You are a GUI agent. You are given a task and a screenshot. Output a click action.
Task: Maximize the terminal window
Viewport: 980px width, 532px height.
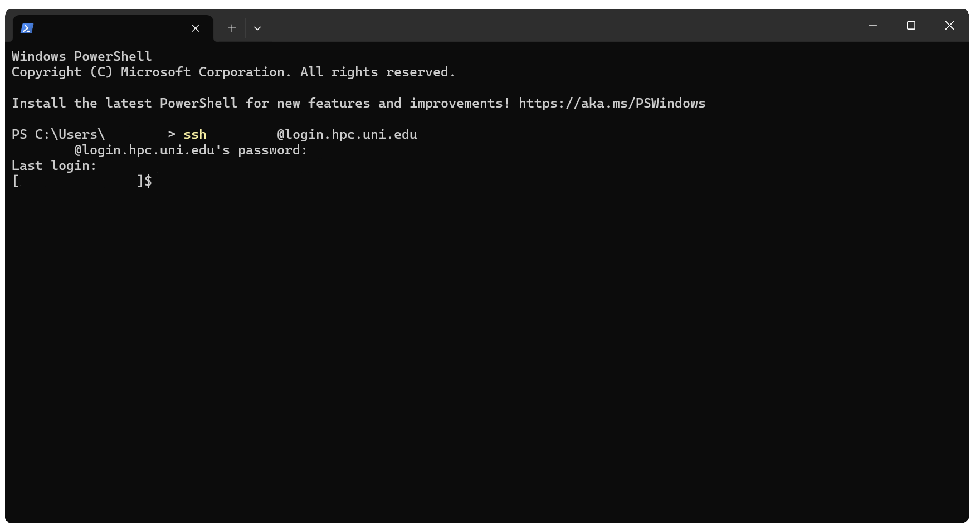(911, 26)
